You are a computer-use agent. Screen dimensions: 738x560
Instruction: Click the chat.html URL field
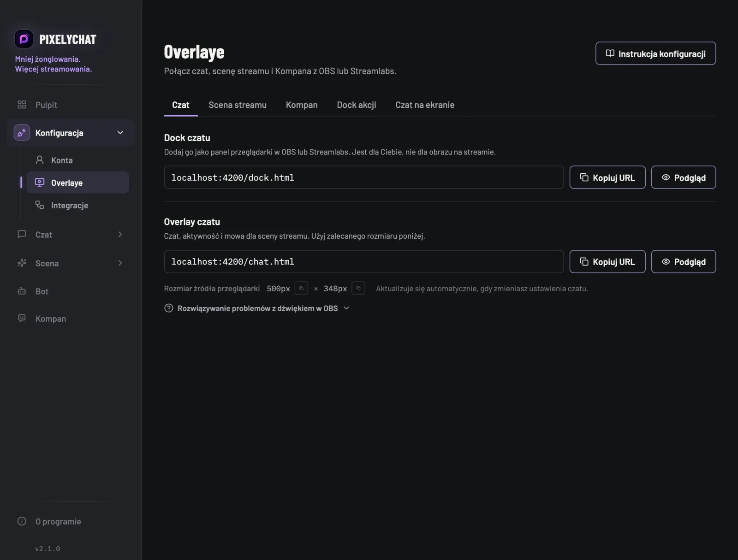(364, 262)
